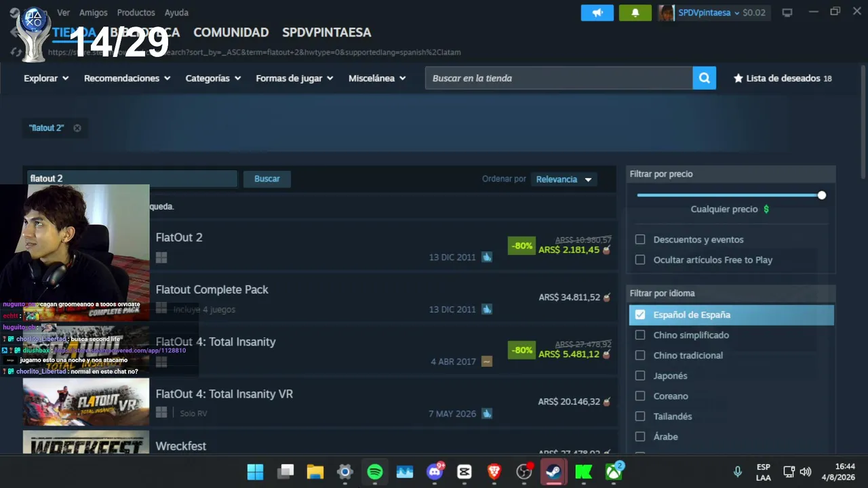
Task: Expand the Miscelánea dropdown
Action: 377,78
